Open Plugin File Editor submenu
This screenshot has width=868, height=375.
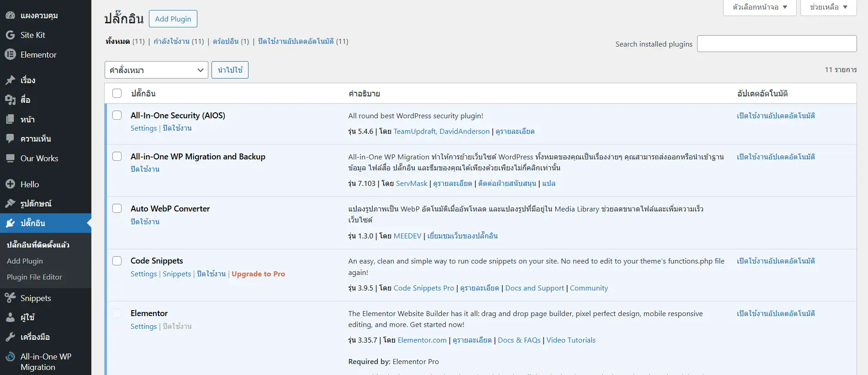coord(34,277)
